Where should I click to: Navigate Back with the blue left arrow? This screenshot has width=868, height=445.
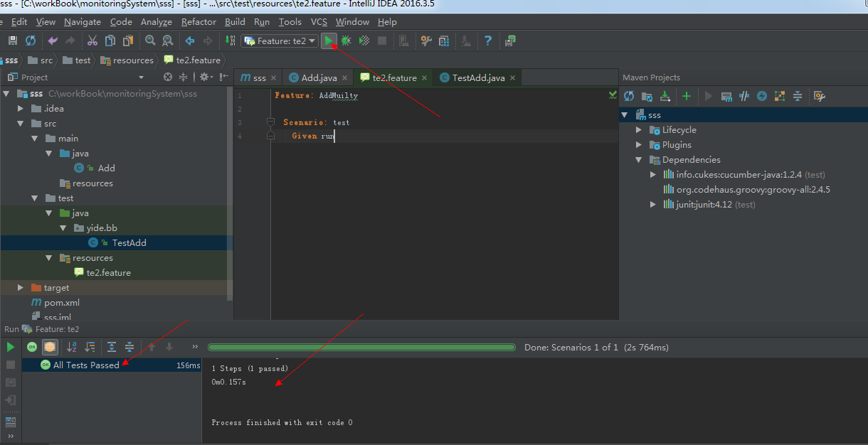click(x=190, y=41)
